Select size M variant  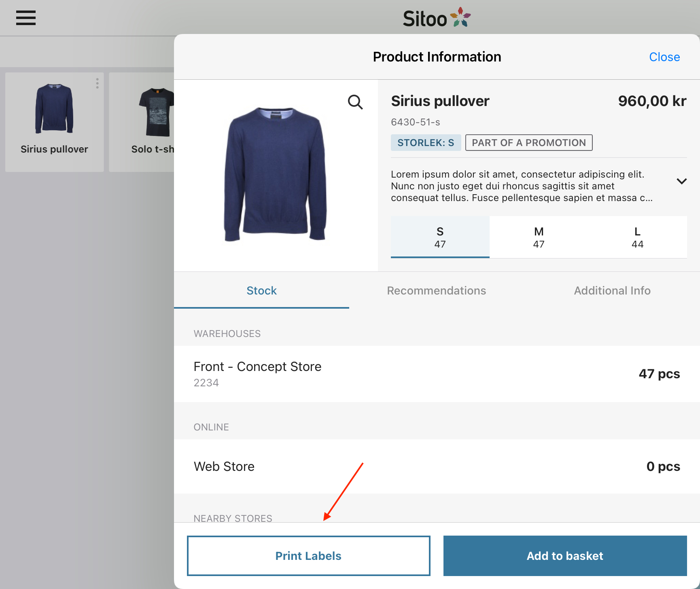coord(539,237)
